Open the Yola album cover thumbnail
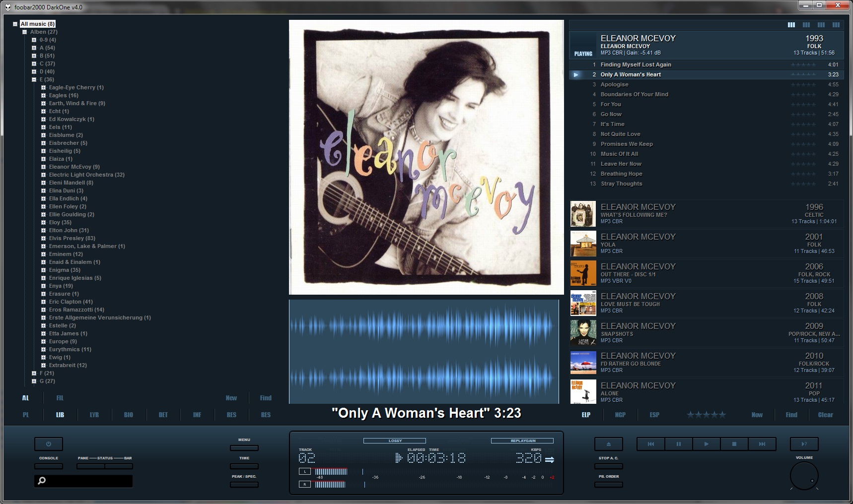 pos(583,244)
